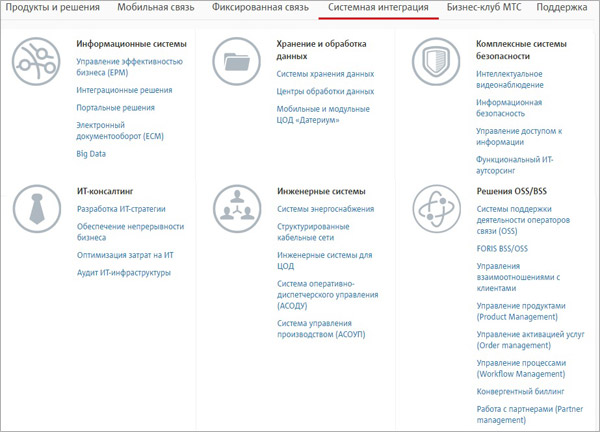The width and height of the screenshot is (600, 432).
Task: Click the shield icon for Комплексные системы безопасности
Action: (x=436, y=61)
